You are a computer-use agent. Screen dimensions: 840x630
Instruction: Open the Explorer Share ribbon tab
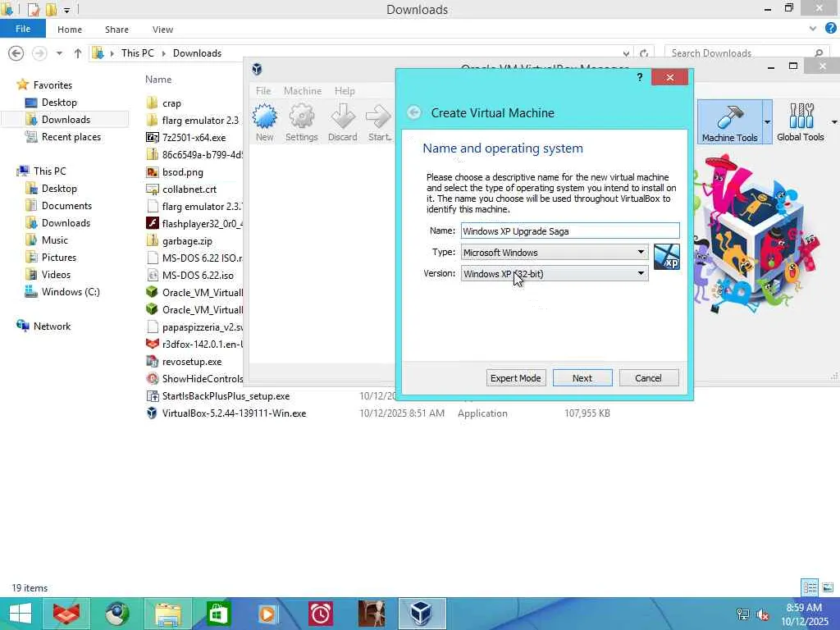coord(116,30)
